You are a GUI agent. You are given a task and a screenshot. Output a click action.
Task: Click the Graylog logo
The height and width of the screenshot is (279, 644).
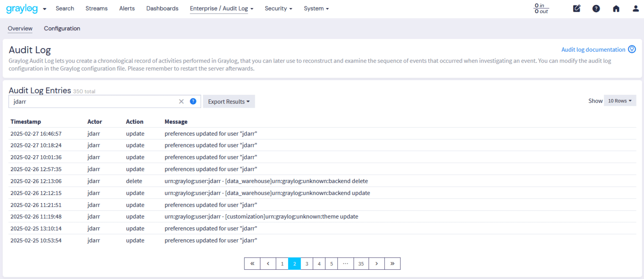coord(21,8)
